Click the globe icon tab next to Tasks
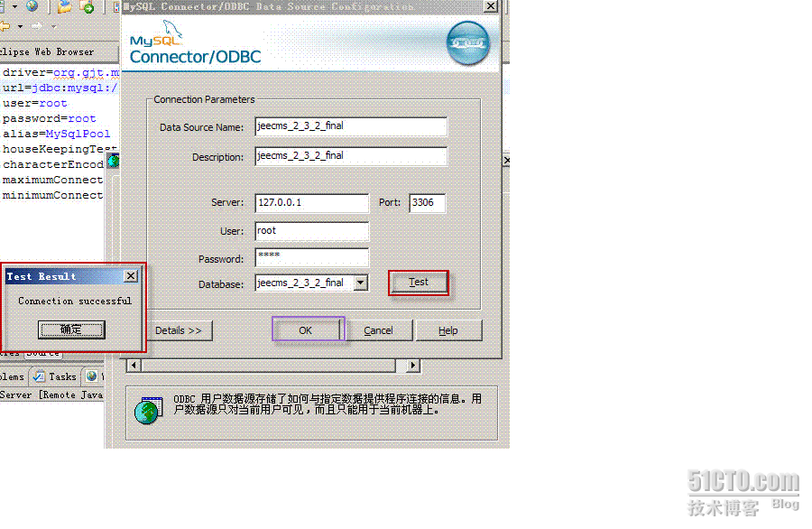This screenshot has height=529, width=812. 92,376
